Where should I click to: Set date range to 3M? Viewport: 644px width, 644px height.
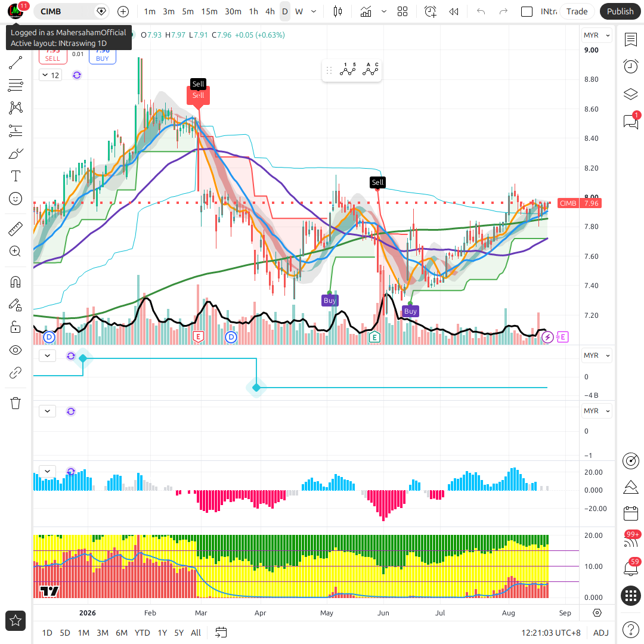(103, 633)
